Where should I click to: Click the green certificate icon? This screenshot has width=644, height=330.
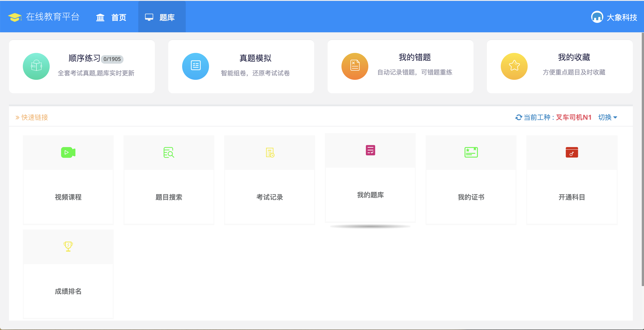tap(471, 152)
